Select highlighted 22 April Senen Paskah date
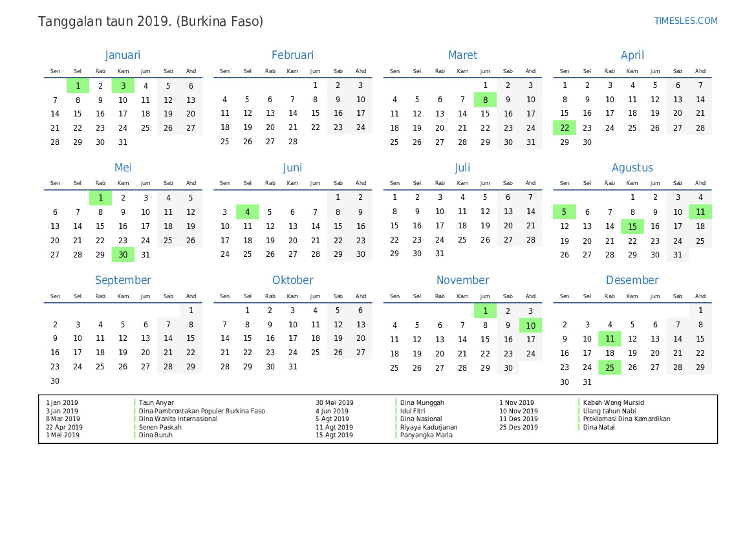The width and height of the screenshot is (756, 535). [565, 128]
